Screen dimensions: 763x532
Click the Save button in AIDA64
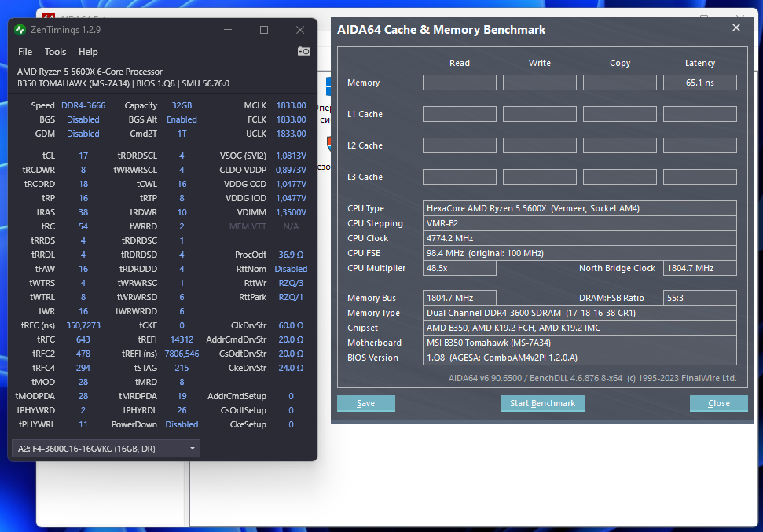(366, 403)
